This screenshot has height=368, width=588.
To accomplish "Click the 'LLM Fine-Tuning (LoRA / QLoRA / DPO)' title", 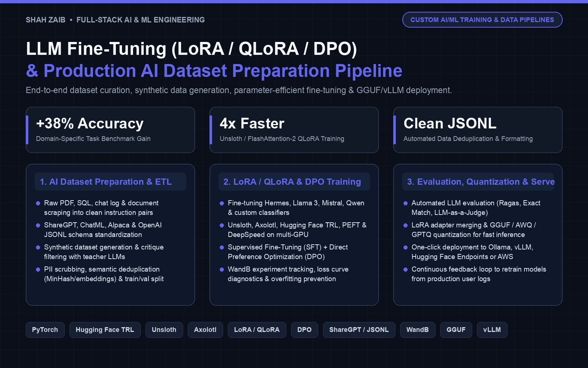I will 191,49.
